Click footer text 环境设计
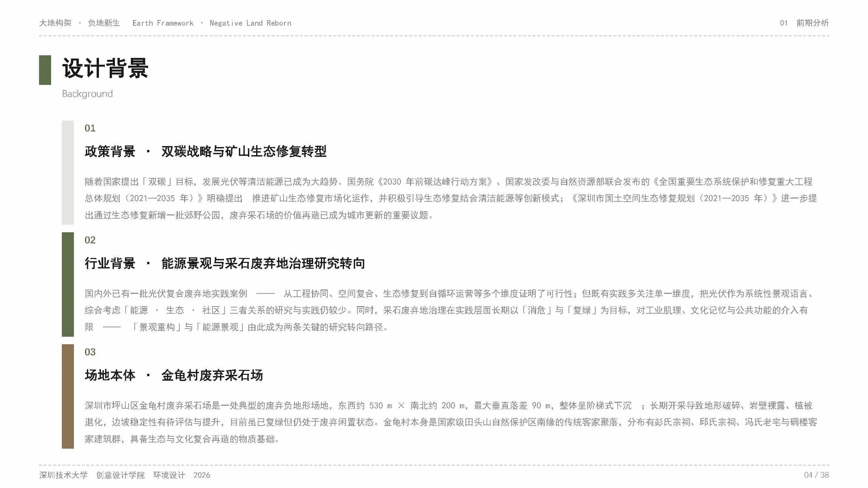The height and width of the screenshot is (488, 868). pos(169,475)
